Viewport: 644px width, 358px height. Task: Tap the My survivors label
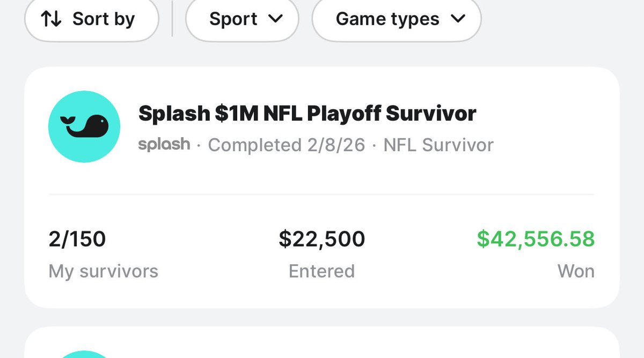tap(103, 271)
